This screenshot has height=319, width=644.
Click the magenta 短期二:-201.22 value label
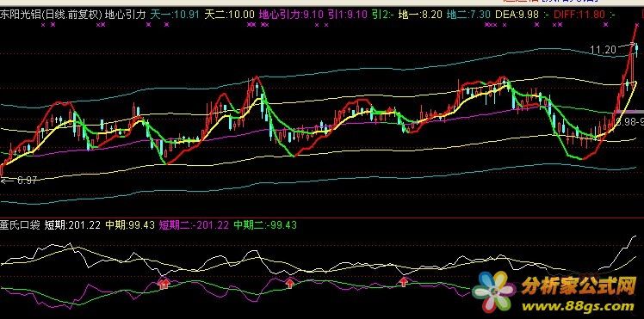[x=194, y=225]
